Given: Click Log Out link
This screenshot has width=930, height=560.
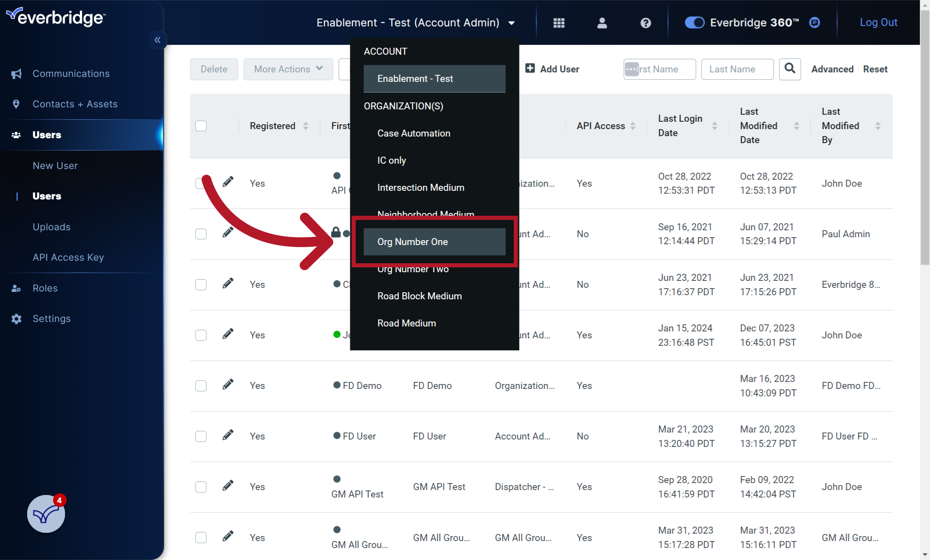Looking at the screenshot, I should point(879,22).
